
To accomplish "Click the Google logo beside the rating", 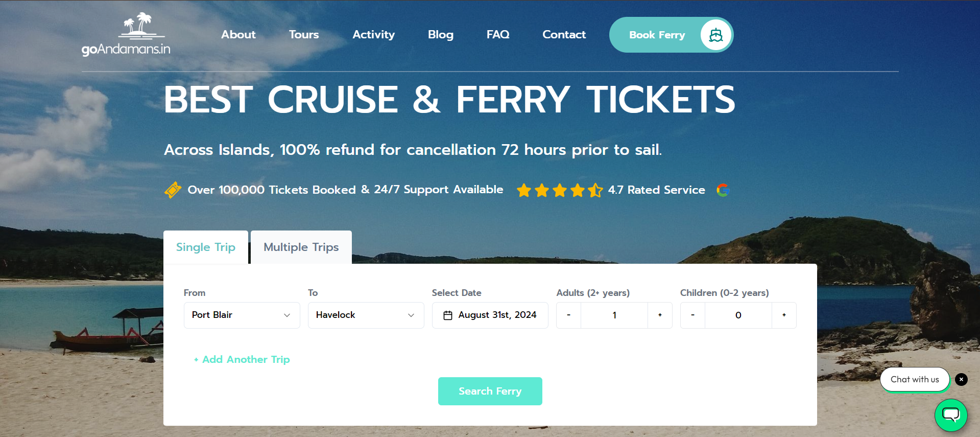I will (x=723, y=190).
